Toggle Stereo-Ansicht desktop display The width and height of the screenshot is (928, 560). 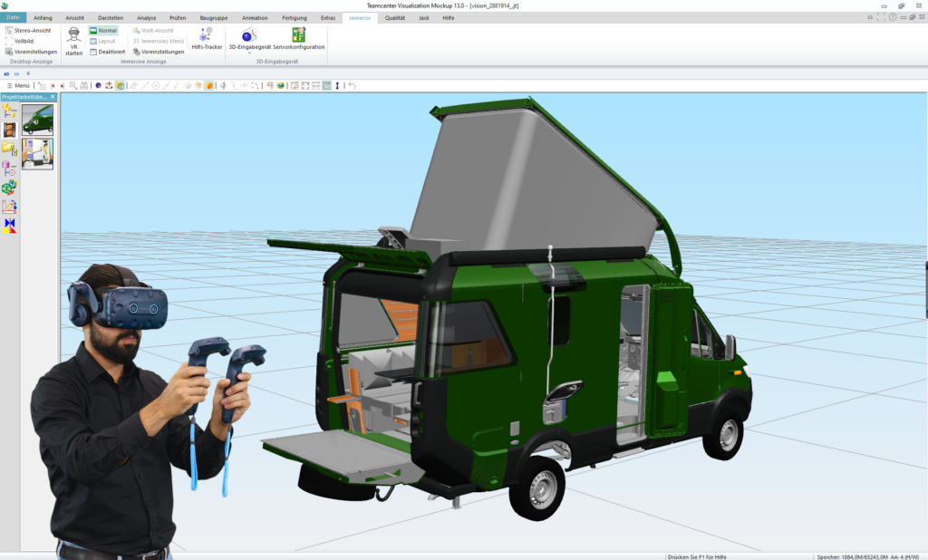click(28, 30)
